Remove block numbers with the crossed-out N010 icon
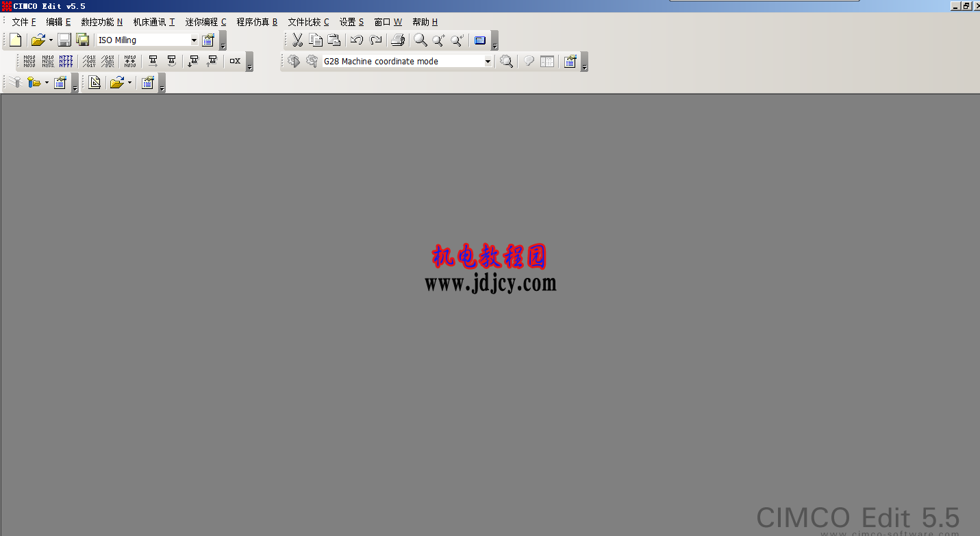Image resolution: width=980 pixels, height=536 pixels. [x=48, y=62]
